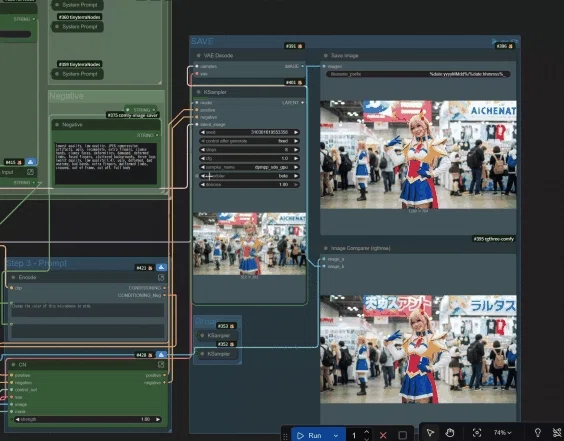Click the #375 comfy-image-saver badge
The image size is (564, 441).
coord(133,115)
